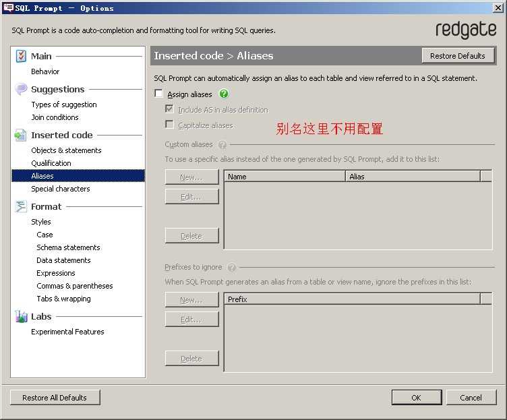Select the Aliases page
This screenshot has height=420, width=507.
pyautogui.click(x=78, y=176)
